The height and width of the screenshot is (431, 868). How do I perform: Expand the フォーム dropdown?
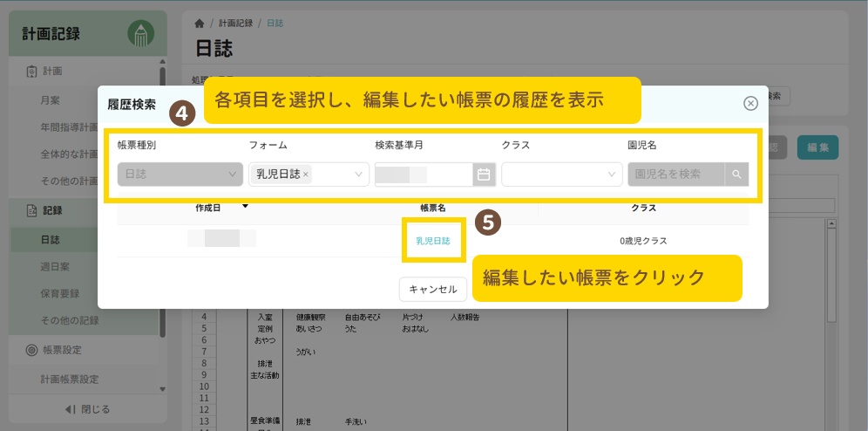tap(358, 174)
